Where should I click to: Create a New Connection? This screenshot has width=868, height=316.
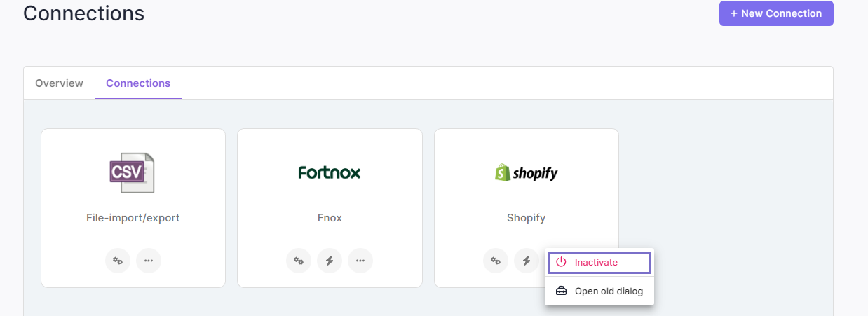pos(776,13)
